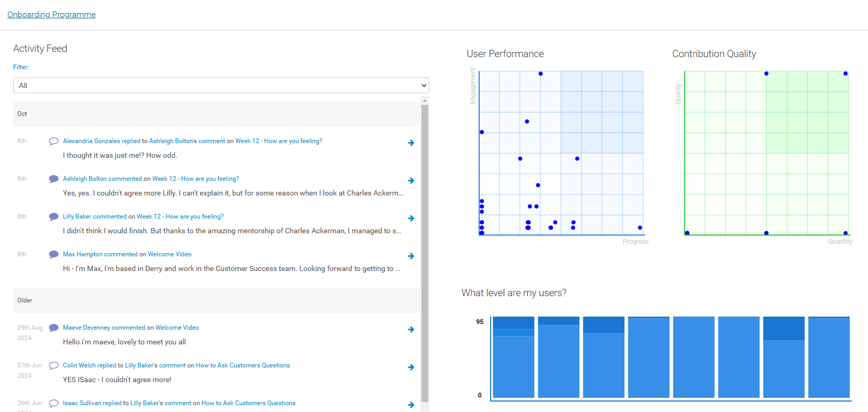868x412 pixels.
Task: Click the arrow icon on Alexandria Gonzales' reply entry
Action: 411,143
